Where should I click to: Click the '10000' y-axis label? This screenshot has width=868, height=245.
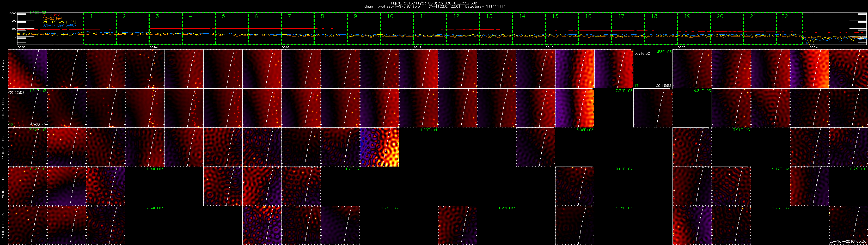(13, 14)
